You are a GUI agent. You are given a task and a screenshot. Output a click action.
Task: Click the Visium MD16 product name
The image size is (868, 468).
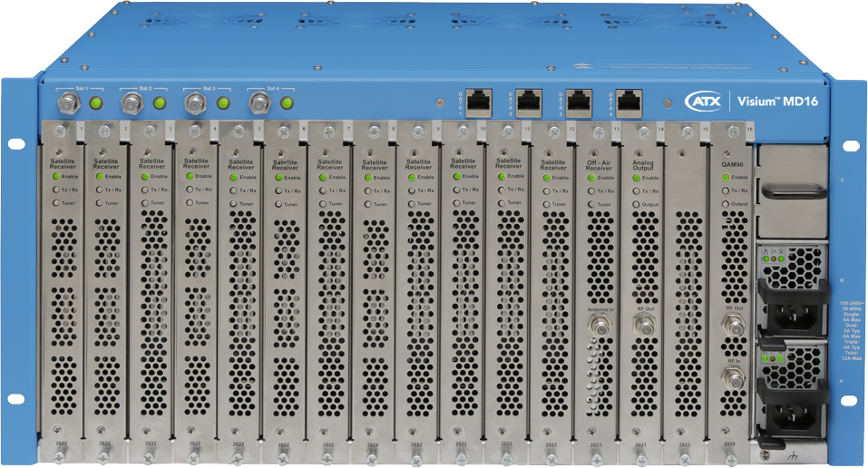pyautogui.click(x=777, y=102)
